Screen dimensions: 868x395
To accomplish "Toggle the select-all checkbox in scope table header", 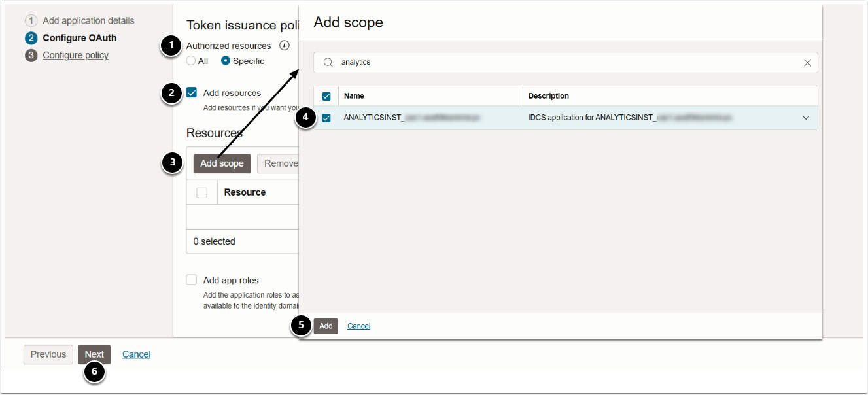I will click(326, 96).
